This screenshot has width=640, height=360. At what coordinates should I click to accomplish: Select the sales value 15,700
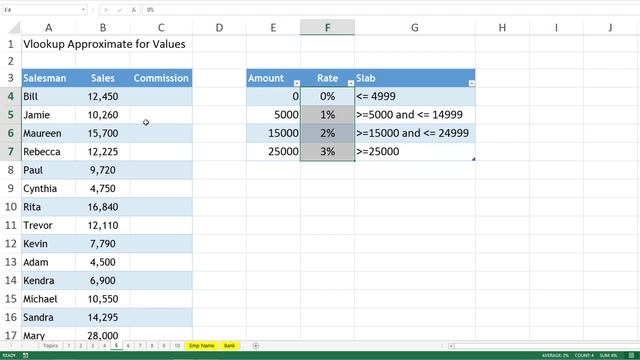point(103,133)
